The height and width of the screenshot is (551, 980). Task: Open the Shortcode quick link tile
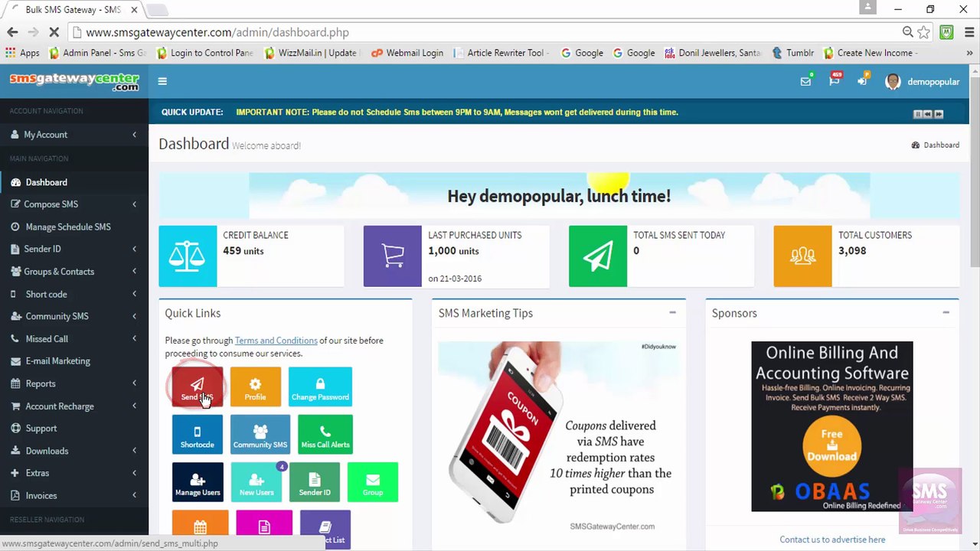(198, 434)
